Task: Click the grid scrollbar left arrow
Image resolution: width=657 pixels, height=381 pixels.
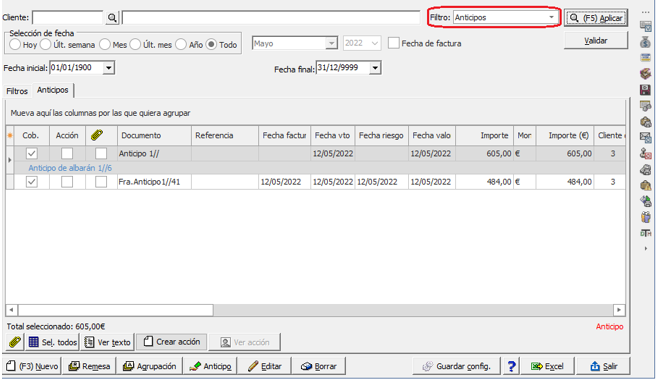Action: pyautogui.click(x=11, y=310)
